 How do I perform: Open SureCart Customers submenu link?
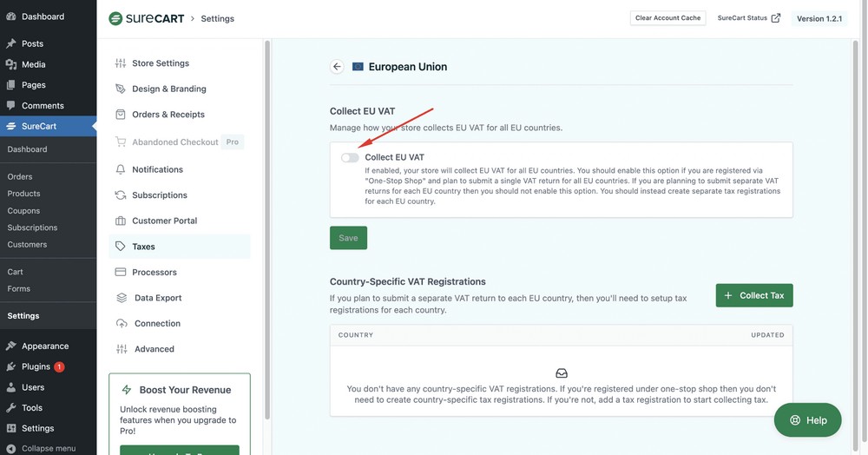click(27, 244)
